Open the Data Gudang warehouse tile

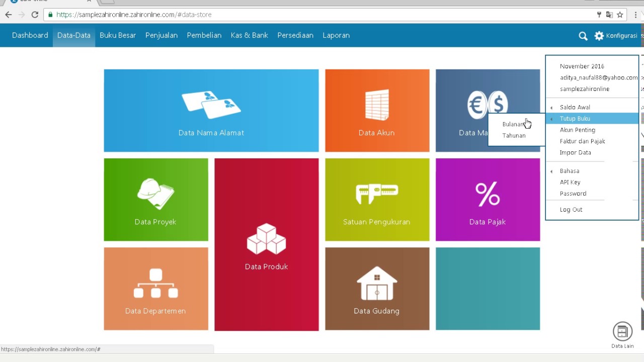click(377, 289)
